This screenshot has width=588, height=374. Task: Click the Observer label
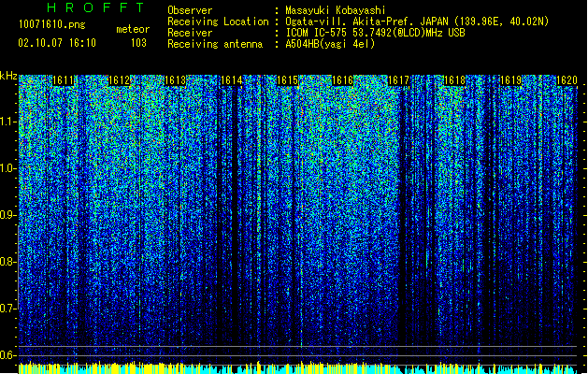[x=190, y=10]
